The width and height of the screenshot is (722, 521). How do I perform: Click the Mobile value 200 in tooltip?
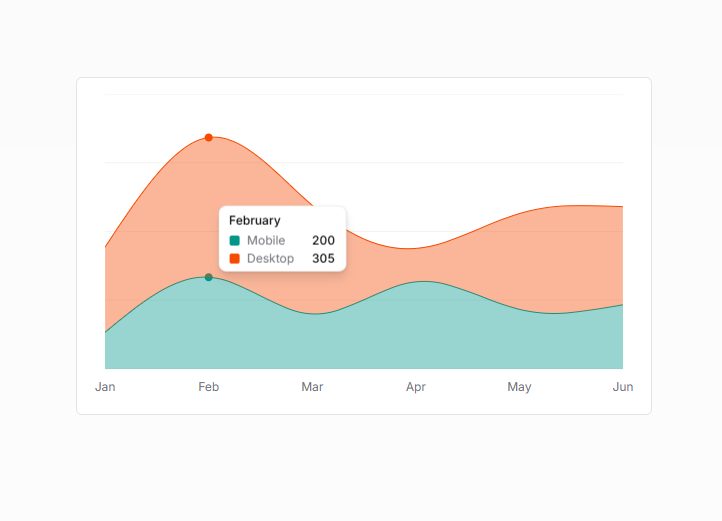(x=323, y=240)
